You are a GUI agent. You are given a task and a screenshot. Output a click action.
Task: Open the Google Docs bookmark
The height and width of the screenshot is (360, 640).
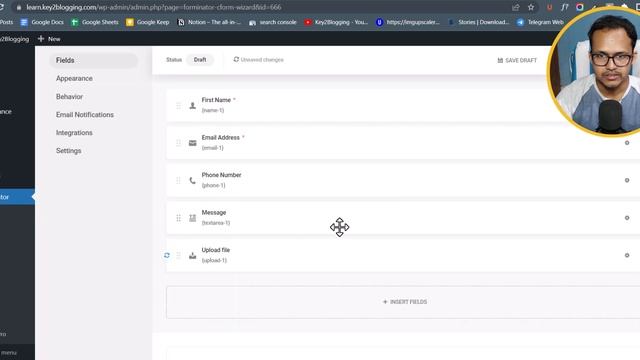click(42, 22)
